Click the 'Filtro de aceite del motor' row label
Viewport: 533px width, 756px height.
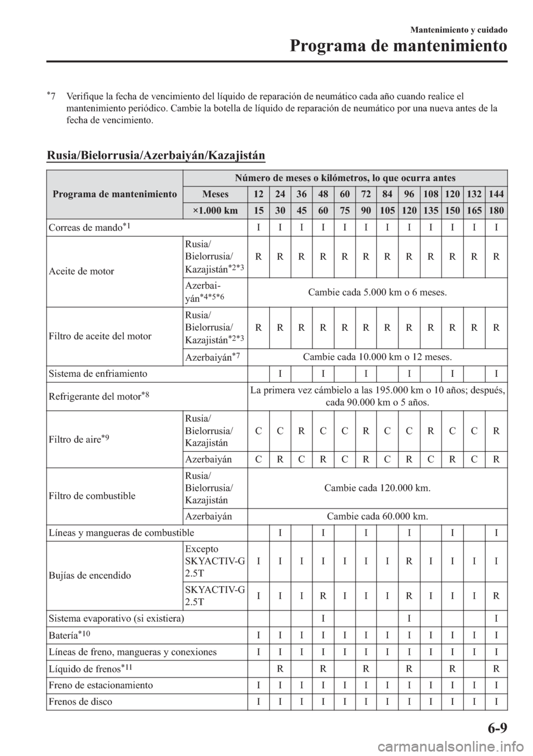(100, 335)
